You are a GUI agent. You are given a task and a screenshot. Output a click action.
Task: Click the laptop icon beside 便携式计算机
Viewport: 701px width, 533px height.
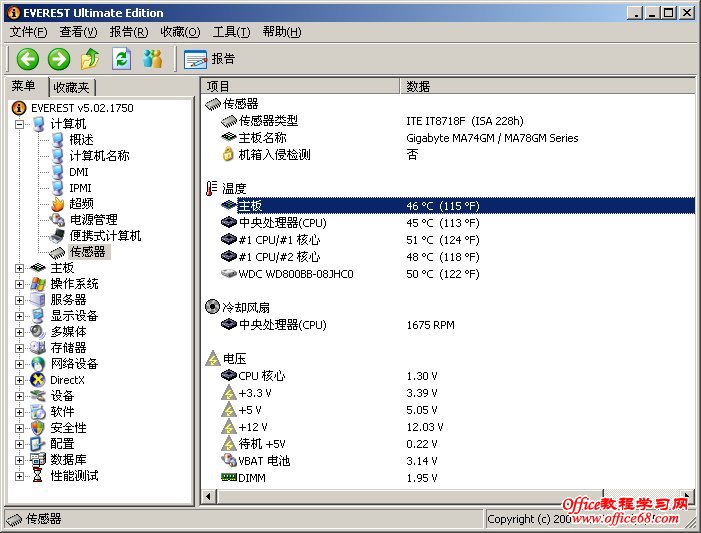pos(58,236)
